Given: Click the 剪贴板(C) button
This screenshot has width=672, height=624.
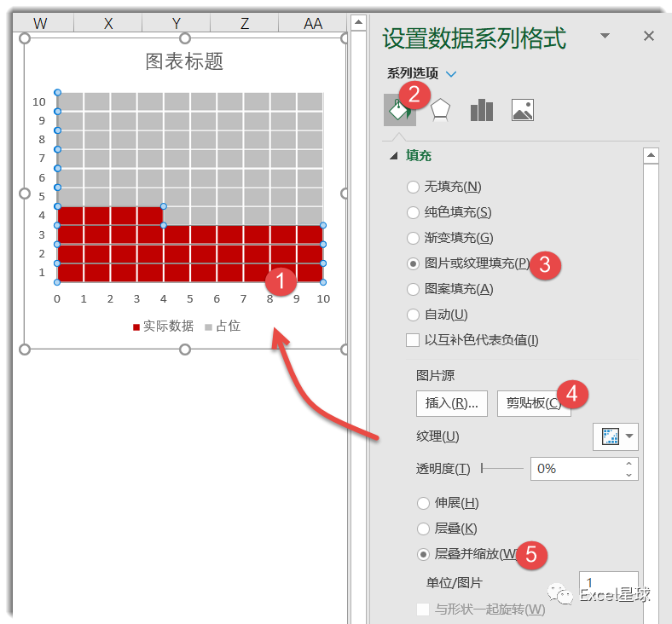Looking at the screenshot, I should point(534,403).
